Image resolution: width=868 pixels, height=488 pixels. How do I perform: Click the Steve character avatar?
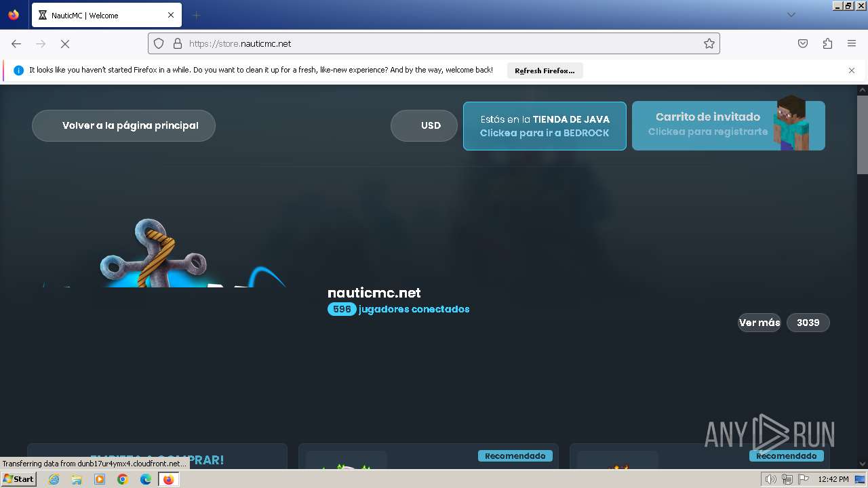coord(791,123)
